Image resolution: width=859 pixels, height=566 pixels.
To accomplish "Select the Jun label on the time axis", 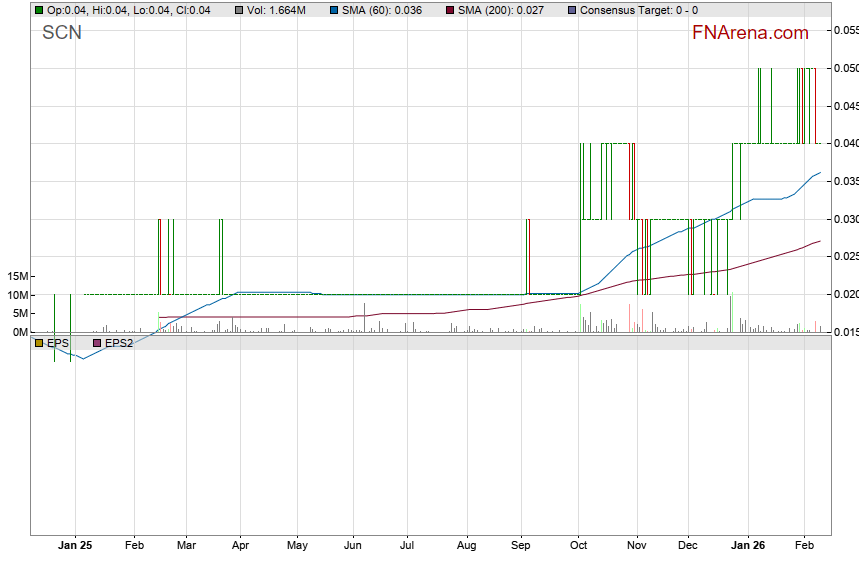I will tap(352, 547).
